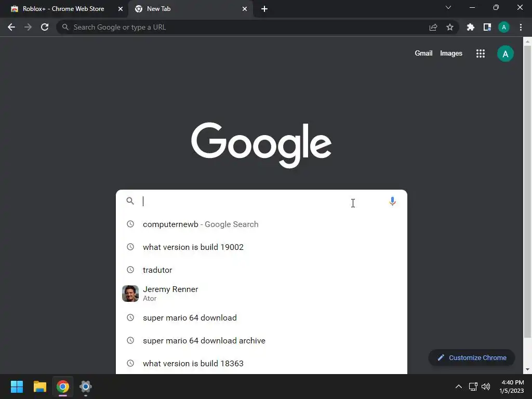Click scrollbar down arrow
The image size is (532, 399).
(527, 369)
